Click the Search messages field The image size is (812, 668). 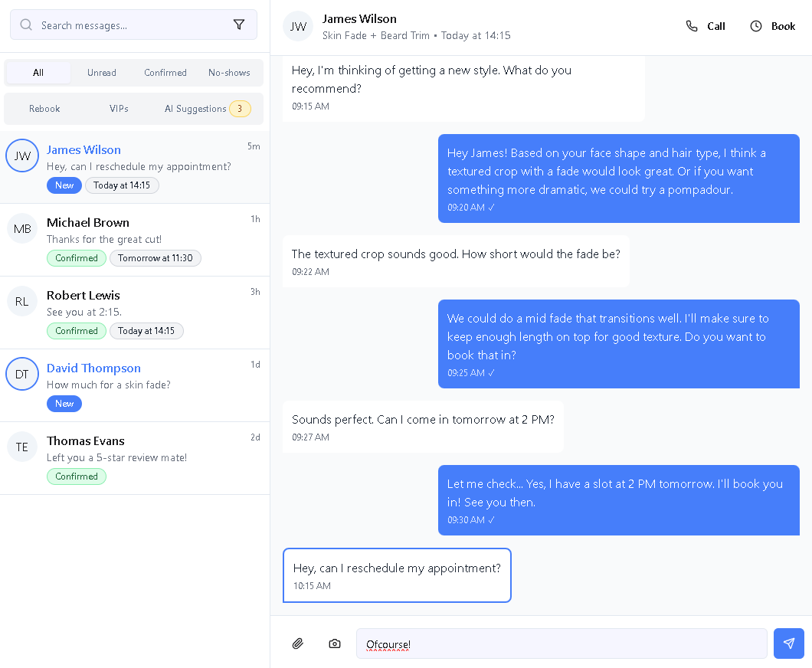click(133, 25)
